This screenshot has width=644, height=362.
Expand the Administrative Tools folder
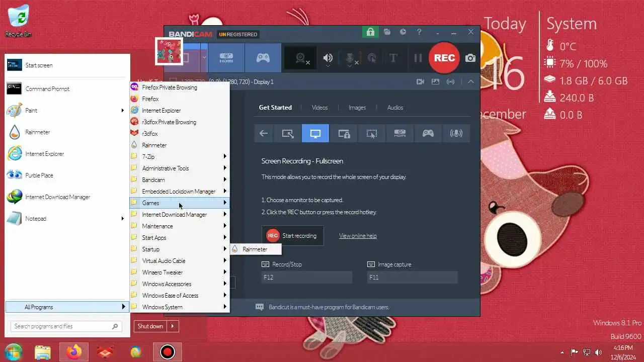click(x=180, y=168)
